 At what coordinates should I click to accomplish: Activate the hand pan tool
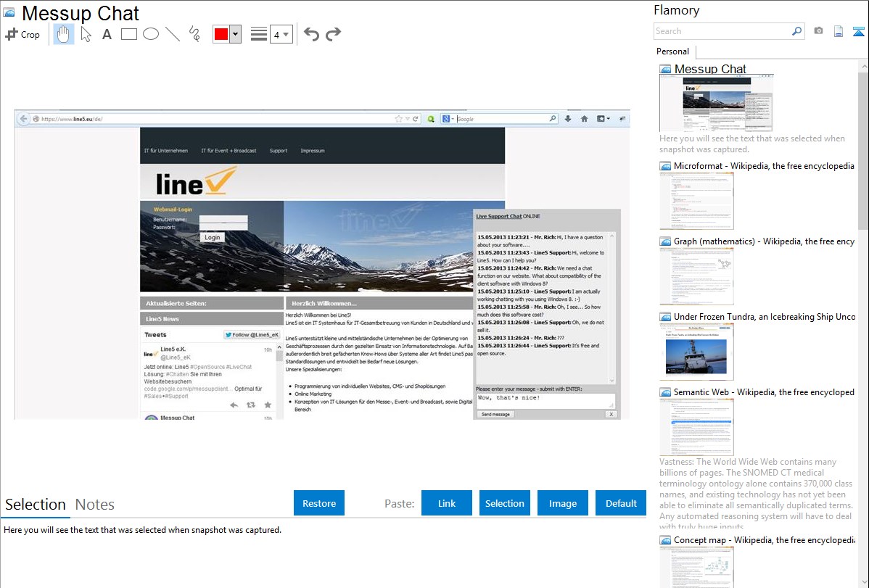click(63, 34)
